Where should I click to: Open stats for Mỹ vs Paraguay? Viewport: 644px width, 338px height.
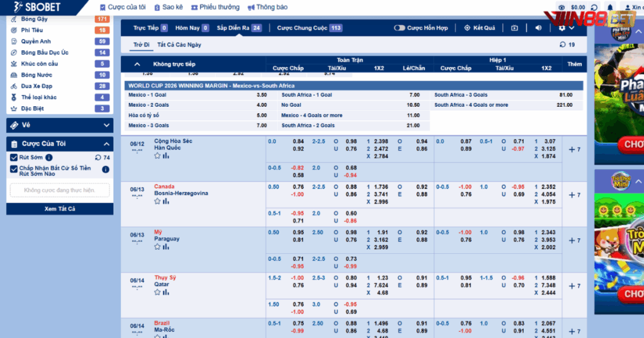[166, 247]
